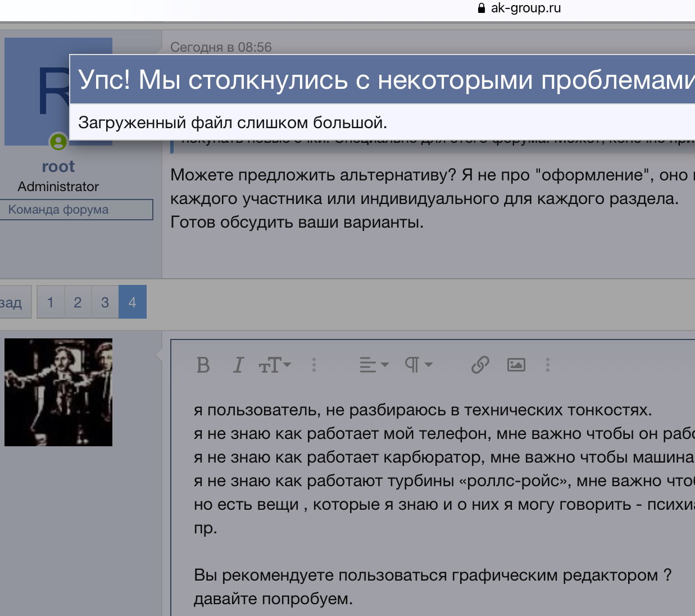695x616 pixels.
Task: Click the previous page "Назад" button
Action: (x=13, y=302)
